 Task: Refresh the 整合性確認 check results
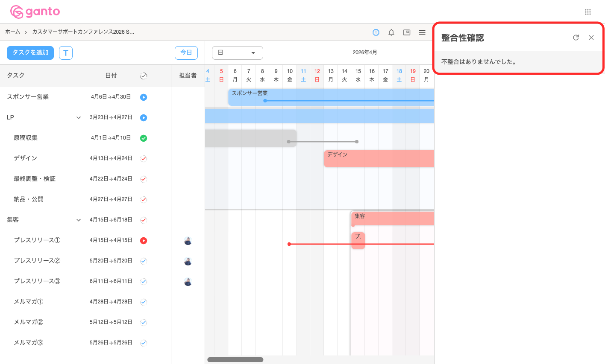tap(576, 38)
